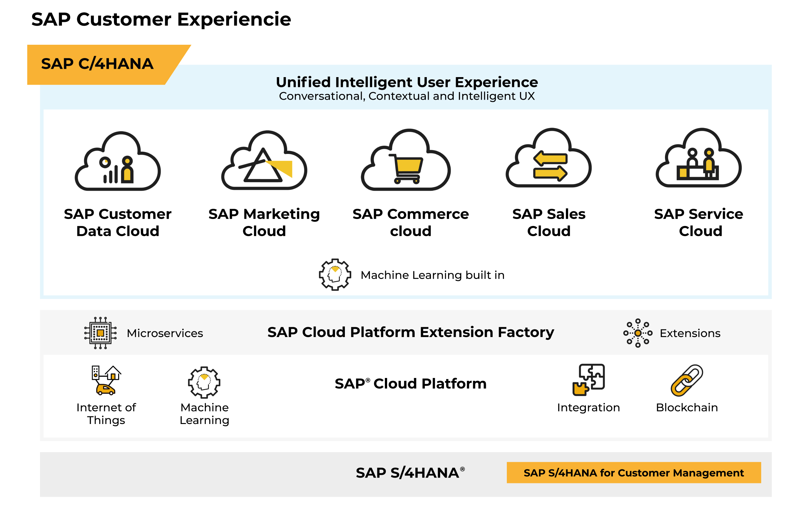Click the SAP Customer Experiencie page title
812x510 pixels.
click(x=161, y=19)
